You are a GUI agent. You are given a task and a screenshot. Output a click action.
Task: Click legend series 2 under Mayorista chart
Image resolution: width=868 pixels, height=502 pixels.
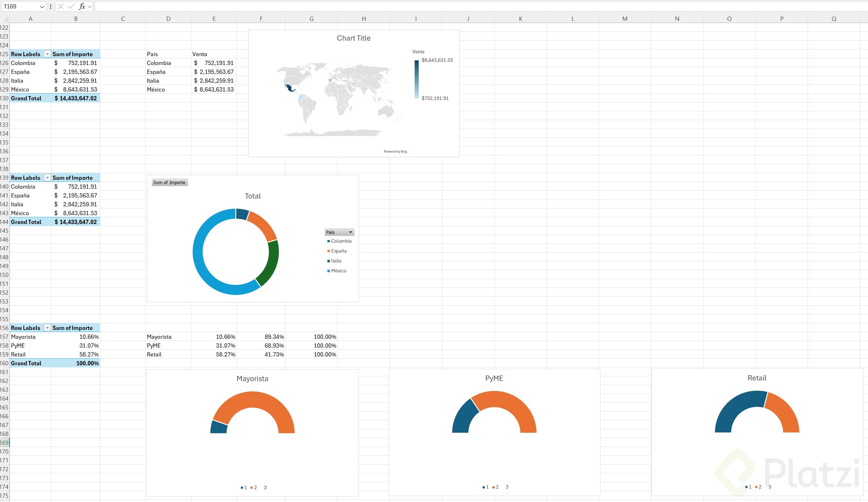pyautogui.click(x=253, y=488)
